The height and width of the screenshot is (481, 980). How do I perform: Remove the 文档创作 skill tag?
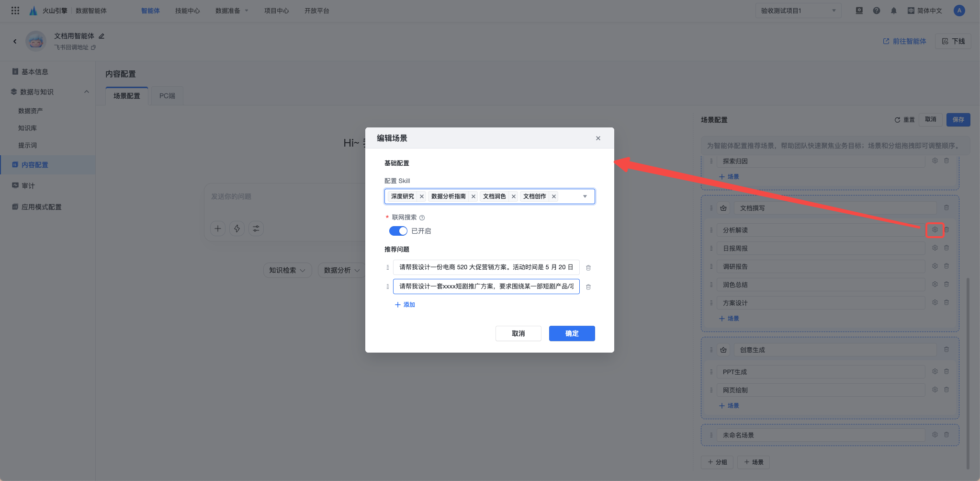coord(553,196)
